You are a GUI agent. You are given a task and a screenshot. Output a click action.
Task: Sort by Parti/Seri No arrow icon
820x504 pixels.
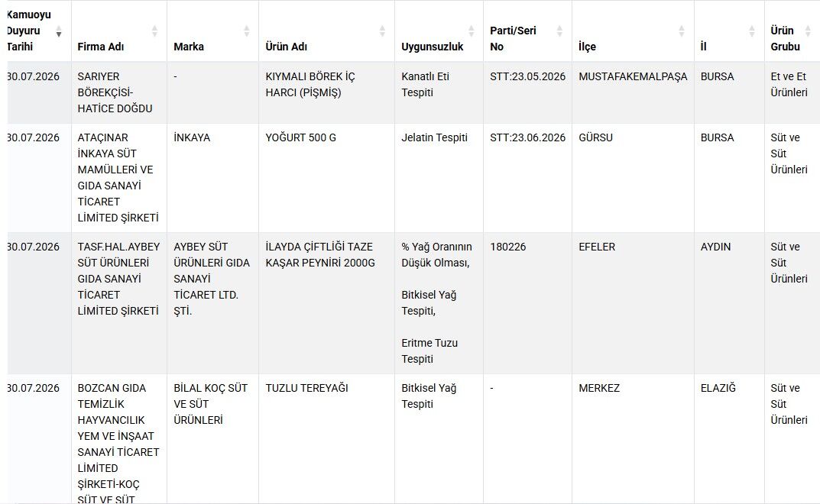[559, 31]
